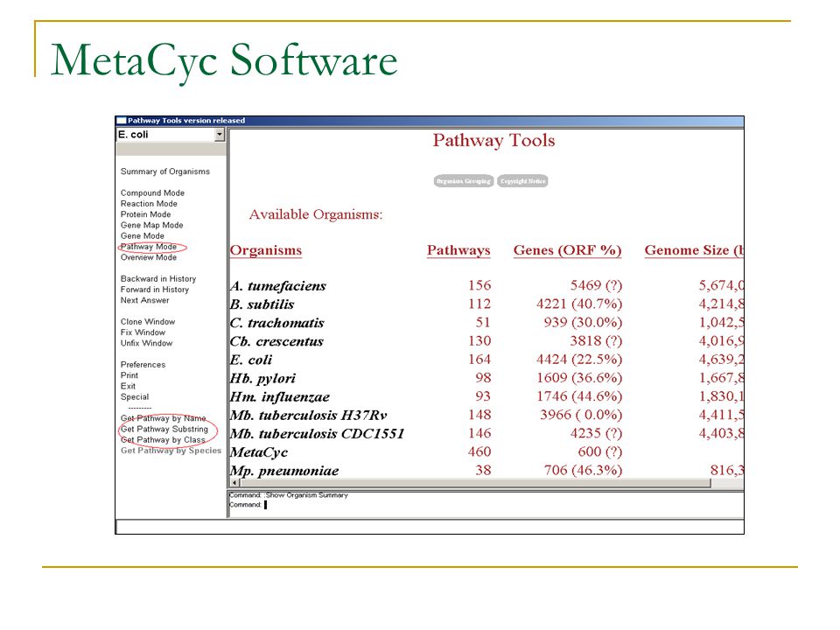The width and height of the screenshot is (840, 630).
Task: Select Gene Map Mode
Action: pos(151,225)
